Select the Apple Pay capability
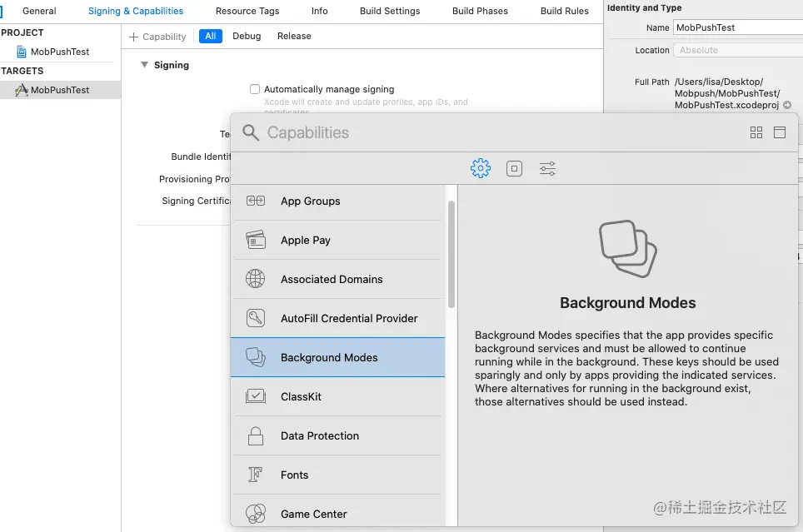This screenshot has height=532, width=803. (x=338, y=240)
